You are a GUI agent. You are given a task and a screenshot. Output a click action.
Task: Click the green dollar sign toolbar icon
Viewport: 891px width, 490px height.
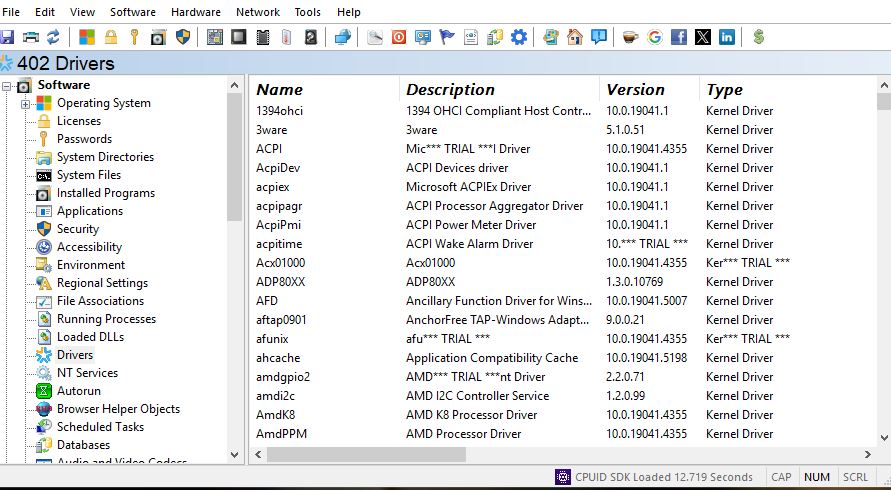click(759, 38)
